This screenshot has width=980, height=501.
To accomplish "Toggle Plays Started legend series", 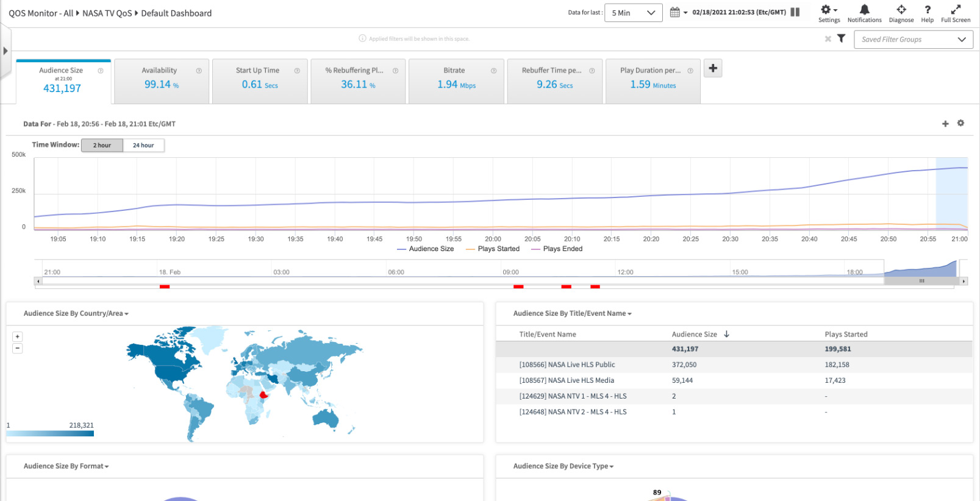I will click(x=493, y=249).
